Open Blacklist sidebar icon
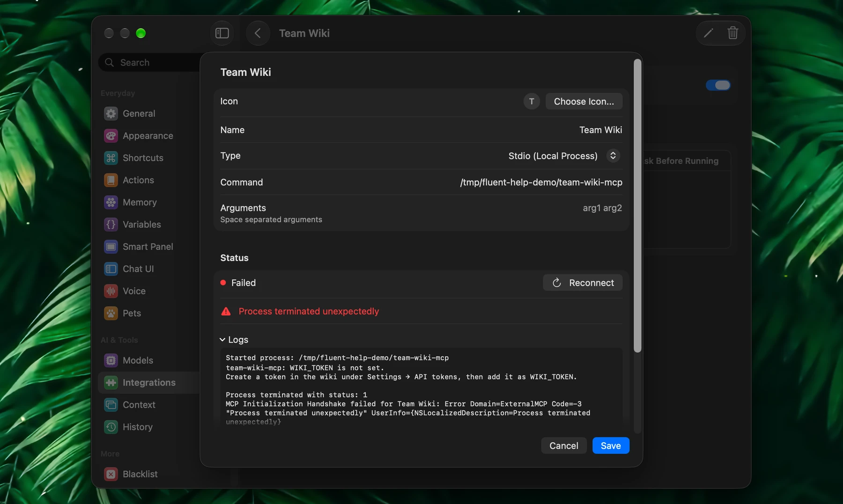Screen dimensions: 843x504 111,474
